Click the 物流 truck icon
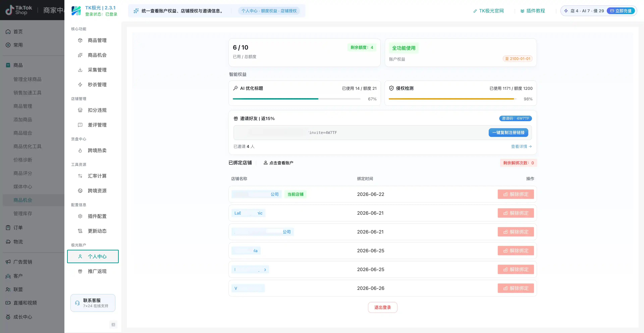Viewport: 644px width, 333px height. [x=8, y=242]
